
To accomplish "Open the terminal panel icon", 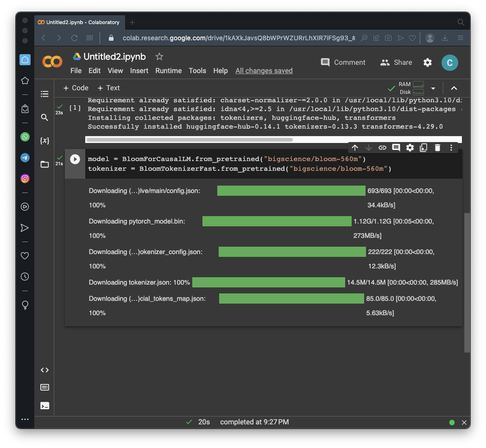I will pos(44,406).
